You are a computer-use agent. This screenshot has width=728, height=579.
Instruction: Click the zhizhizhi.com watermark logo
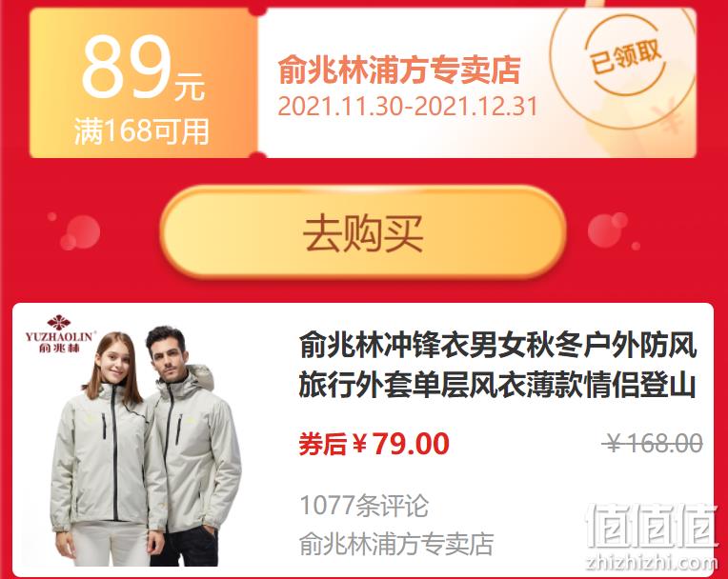tap(652, 563)
